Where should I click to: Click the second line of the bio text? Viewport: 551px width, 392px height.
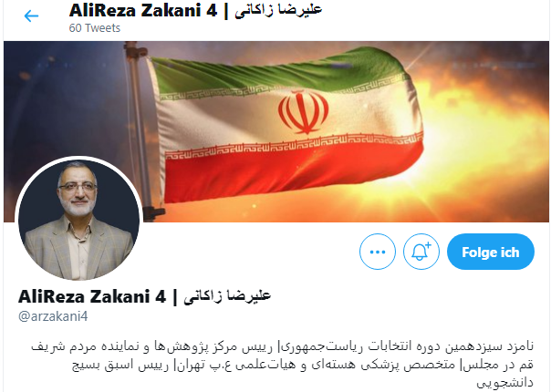click(x=303, y=365)
